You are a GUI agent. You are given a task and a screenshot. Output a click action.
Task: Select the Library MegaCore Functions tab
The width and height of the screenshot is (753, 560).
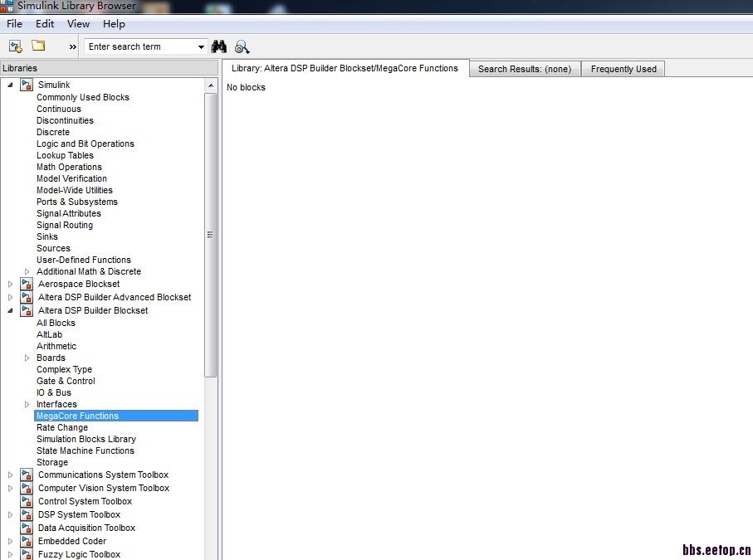click(x=345, y=68)
